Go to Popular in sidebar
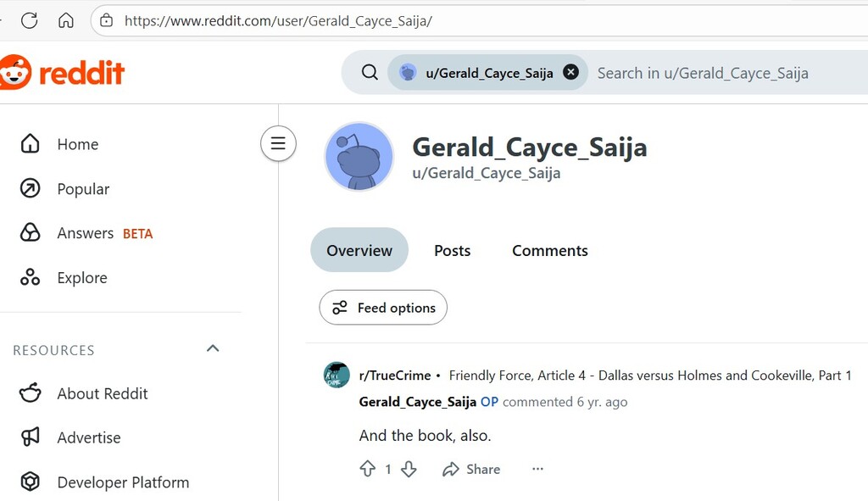Viewport: 868px width, 501px height. 83,189
